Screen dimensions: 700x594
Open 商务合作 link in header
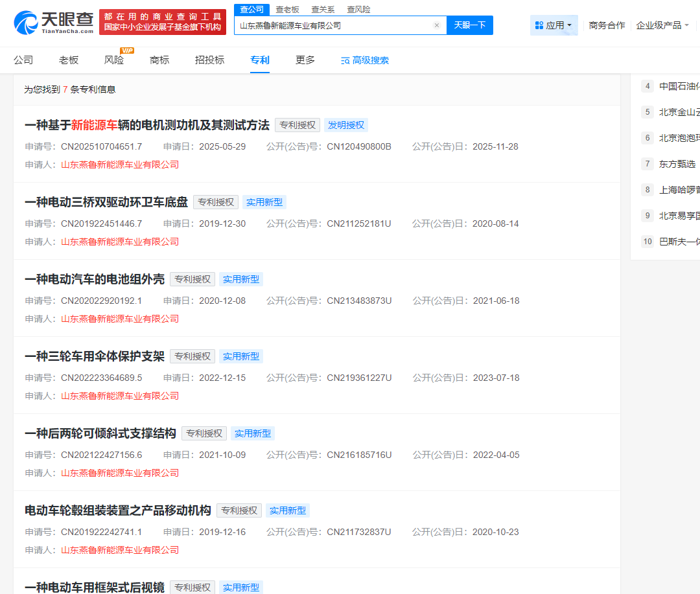click(x=607, y=25)
